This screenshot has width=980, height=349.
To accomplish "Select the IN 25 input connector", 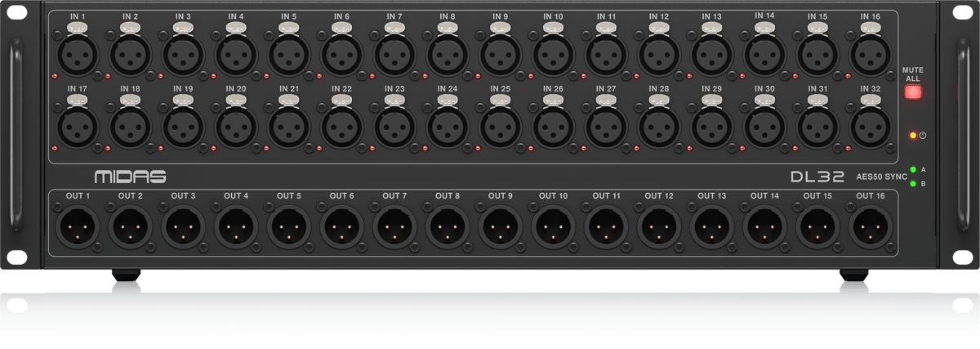I will [501, 126].
